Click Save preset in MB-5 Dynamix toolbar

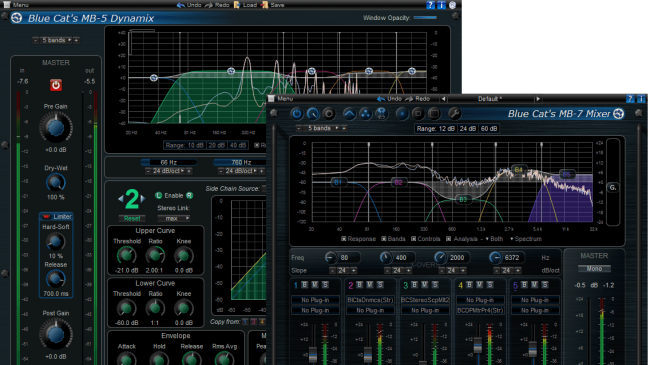[x=273, y=5]
